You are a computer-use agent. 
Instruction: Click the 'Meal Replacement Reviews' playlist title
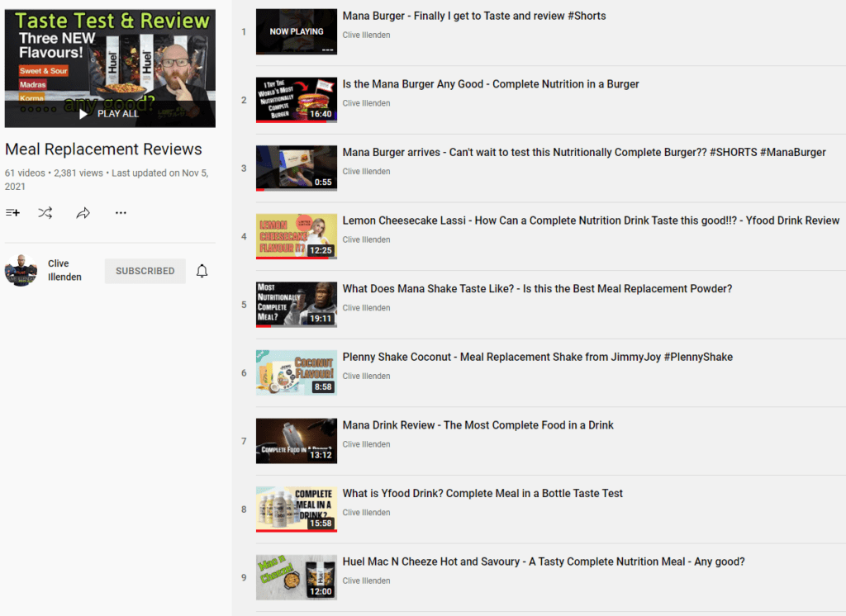(103, 149)
